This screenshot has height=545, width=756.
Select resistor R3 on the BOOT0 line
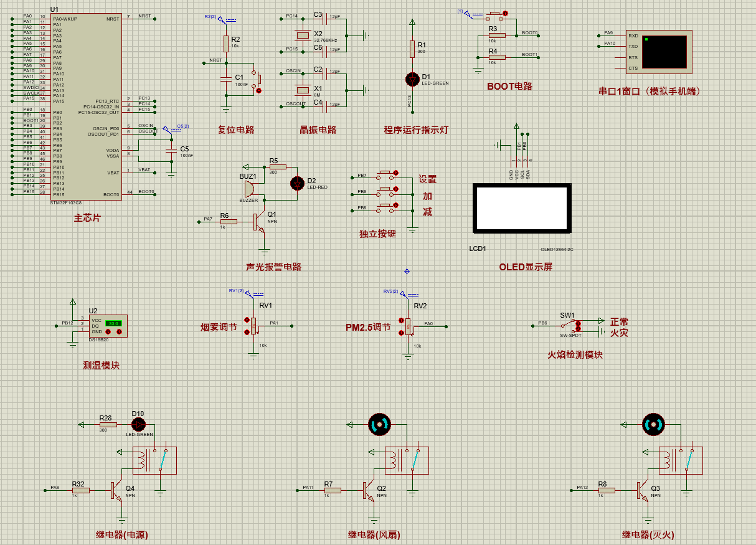tap(497, 36)
